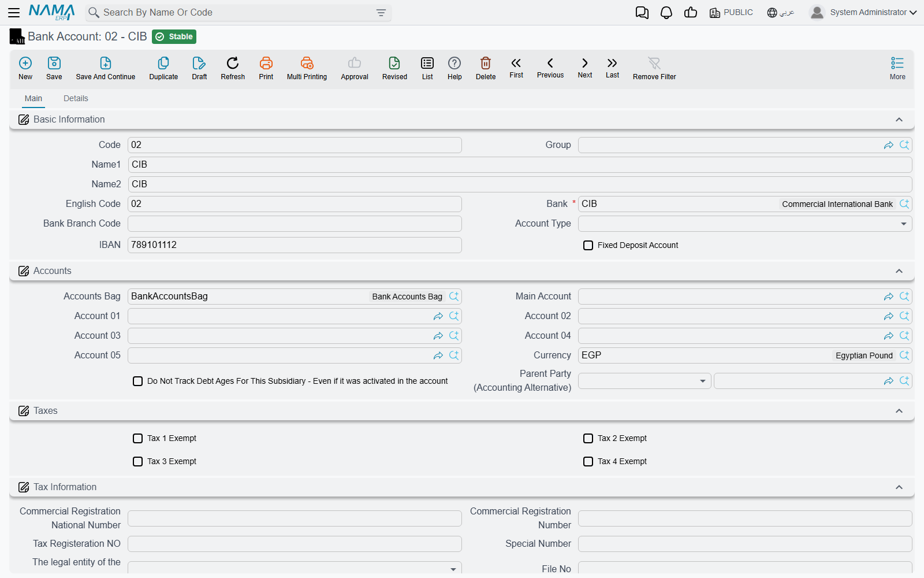Viewport: 924px width, 578px height.
Task: Focus the Search By Name Or Code box
Action: (x=239, y=13)
